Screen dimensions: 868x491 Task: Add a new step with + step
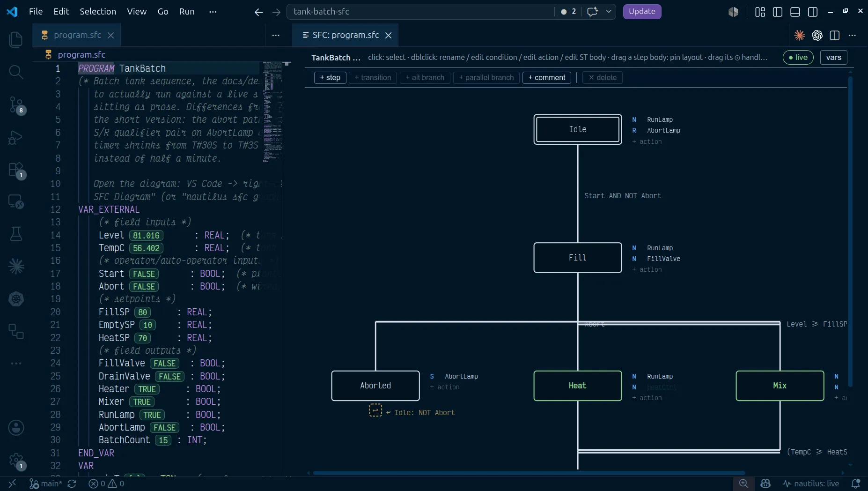point(330,77)
